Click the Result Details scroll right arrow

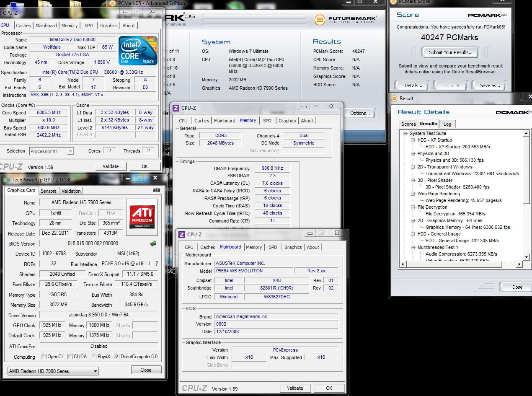519,264
